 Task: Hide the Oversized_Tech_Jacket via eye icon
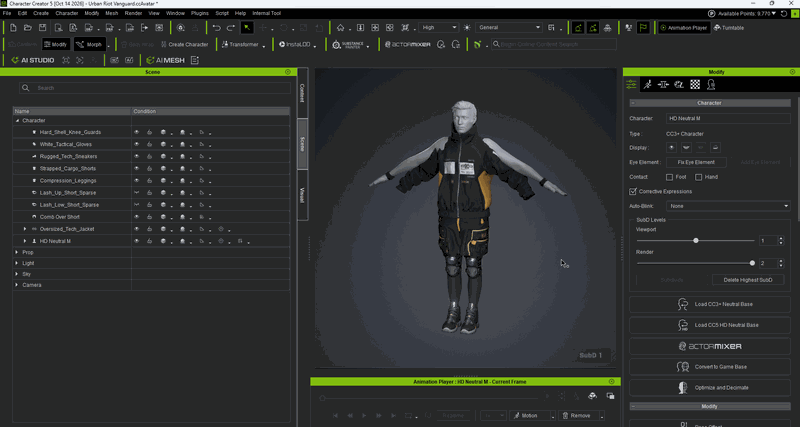136,229
